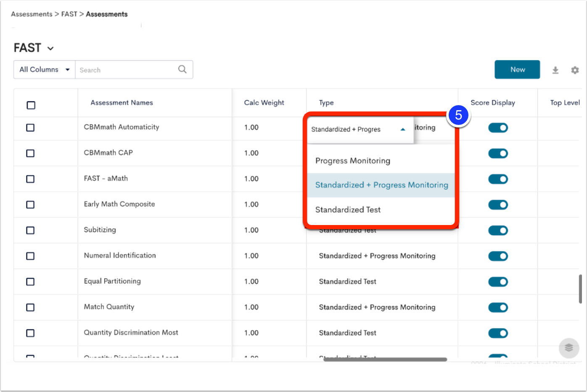Screen dimensions: 587x392
Task: Click the Score Display column header
Action: pos(493,103)
